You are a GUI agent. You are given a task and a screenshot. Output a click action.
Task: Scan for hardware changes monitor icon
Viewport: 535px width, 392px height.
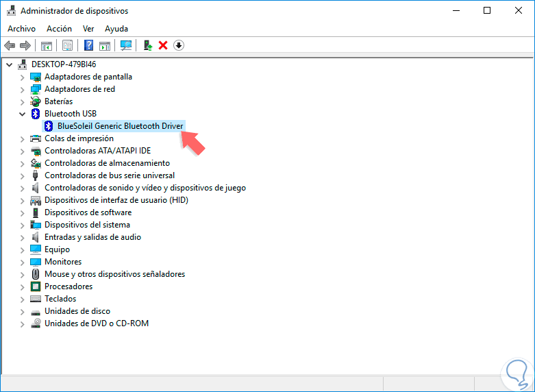126,45
